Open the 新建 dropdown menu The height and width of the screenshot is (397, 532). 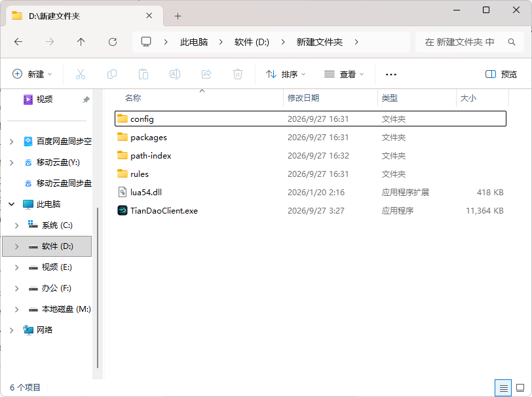click(x=32, y=74)
